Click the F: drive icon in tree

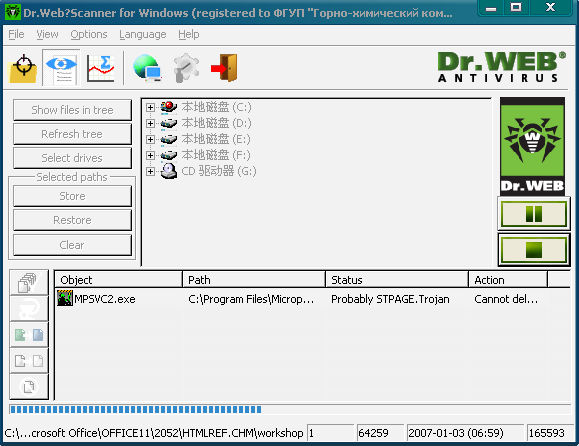[x=169, y=155]
